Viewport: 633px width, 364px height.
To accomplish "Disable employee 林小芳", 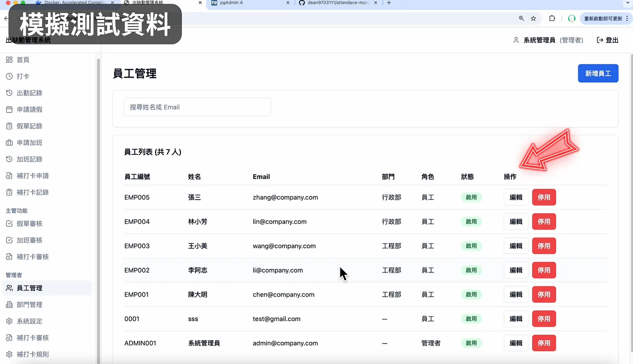I will 544,222.
